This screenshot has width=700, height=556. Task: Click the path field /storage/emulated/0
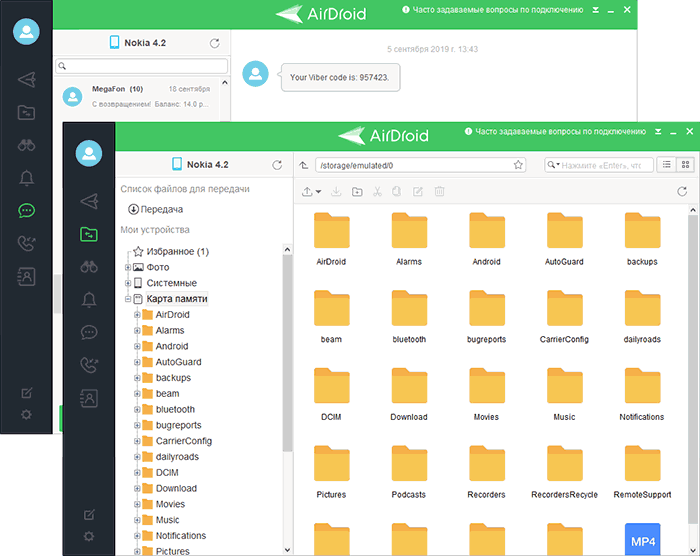click(x=420, y=165)
